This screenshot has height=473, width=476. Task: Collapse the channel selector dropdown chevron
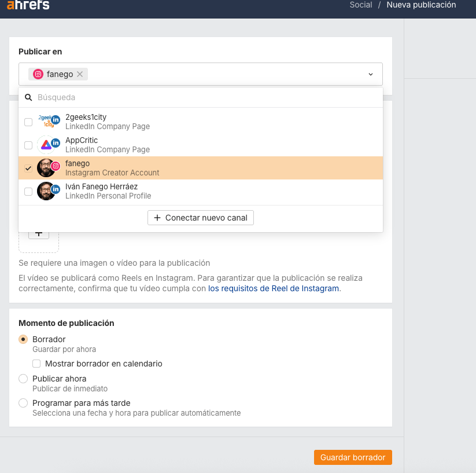point(371,74)
